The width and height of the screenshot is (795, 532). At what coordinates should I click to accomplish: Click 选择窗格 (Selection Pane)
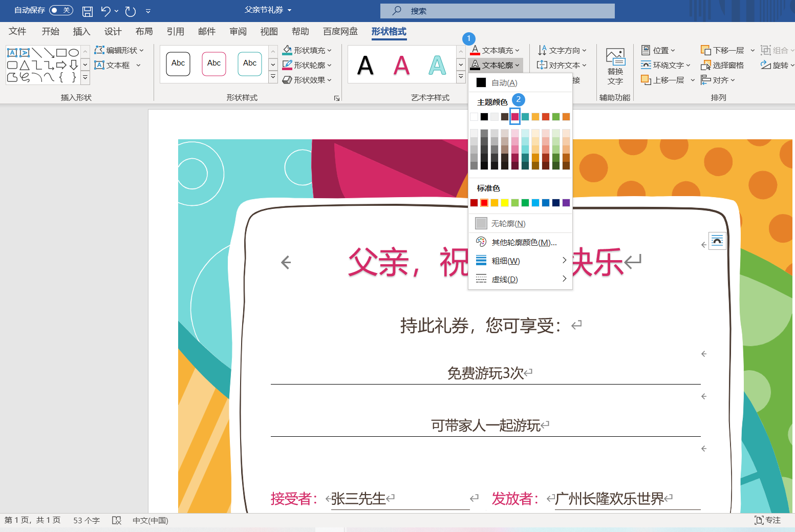tap(722, 65)
